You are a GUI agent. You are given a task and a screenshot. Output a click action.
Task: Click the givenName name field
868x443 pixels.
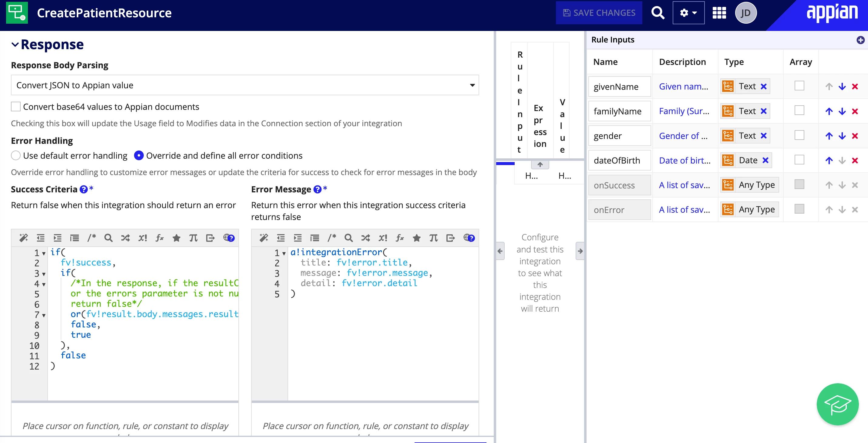coord(619,86)
